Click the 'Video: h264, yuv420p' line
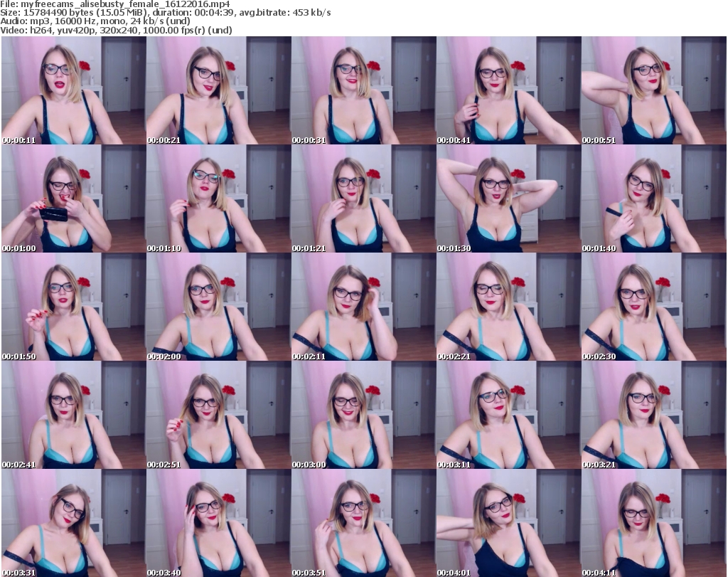The image size is (728, 577). 116,30
